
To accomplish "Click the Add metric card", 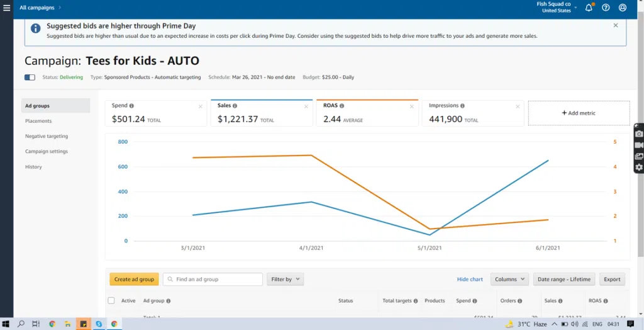I will 579,113.
